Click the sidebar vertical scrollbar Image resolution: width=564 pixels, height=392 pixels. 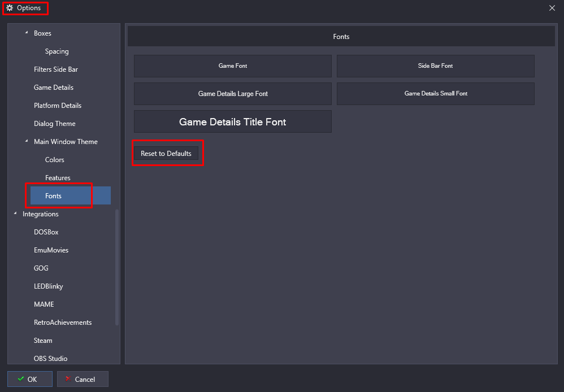117,267
